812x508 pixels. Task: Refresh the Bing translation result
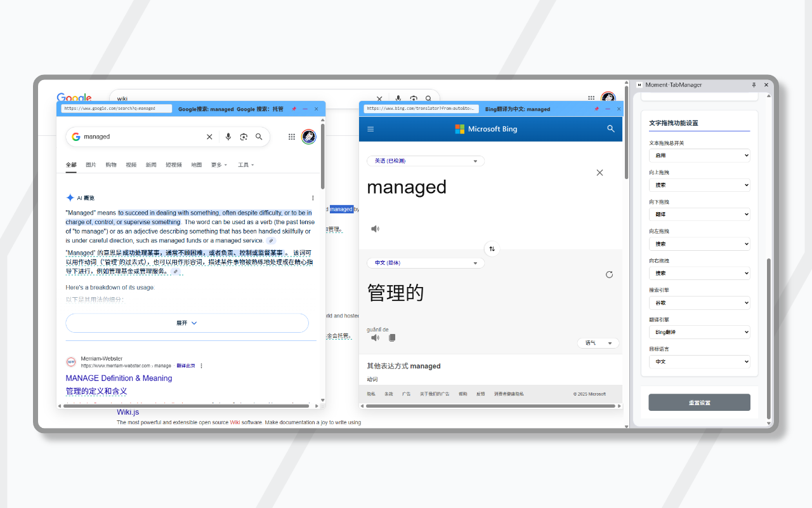click(x=609, y=274)
